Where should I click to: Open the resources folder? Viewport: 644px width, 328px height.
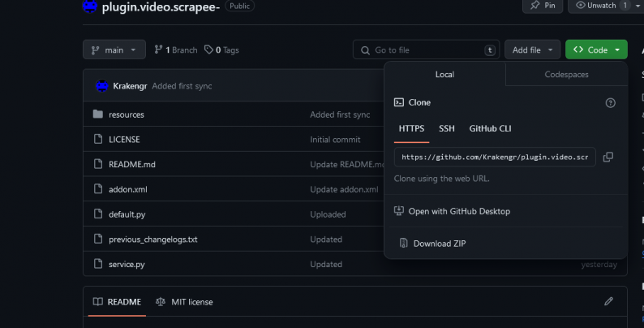126,114
